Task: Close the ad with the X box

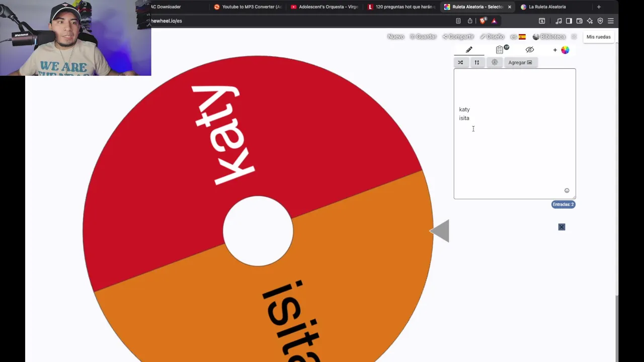Action: coord(561,227)
